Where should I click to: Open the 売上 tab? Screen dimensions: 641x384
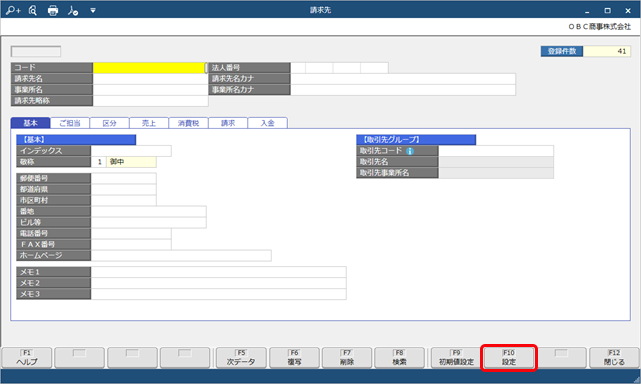tap(149, 123)
